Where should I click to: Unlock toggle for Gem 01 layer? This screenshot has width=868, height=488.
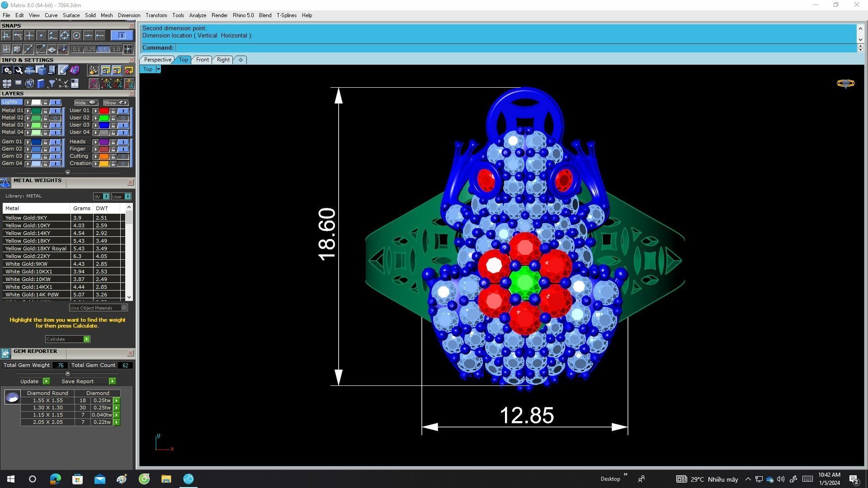(45, 142)
